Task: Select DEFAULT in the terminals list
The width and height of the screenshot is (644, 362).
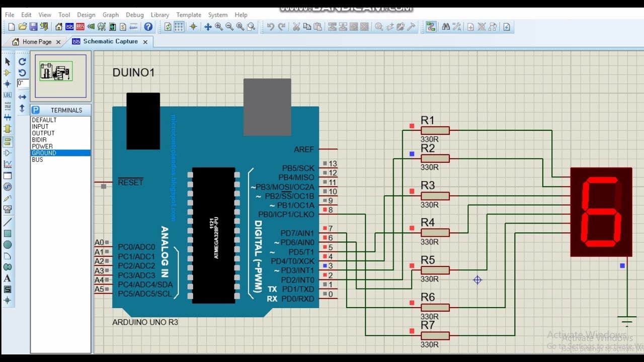Action: tap(60, 120)
